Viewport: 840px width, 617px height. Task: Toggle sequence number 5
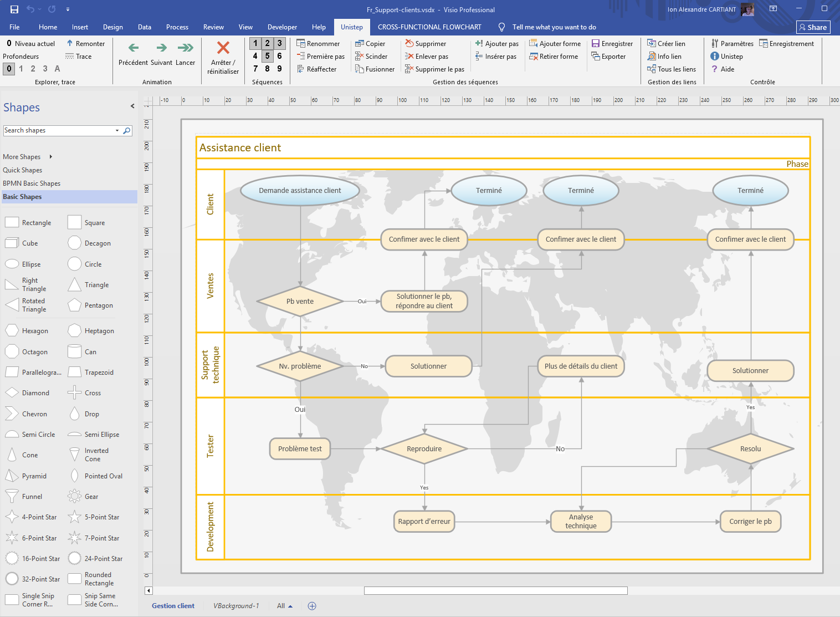tap(267, 55)
